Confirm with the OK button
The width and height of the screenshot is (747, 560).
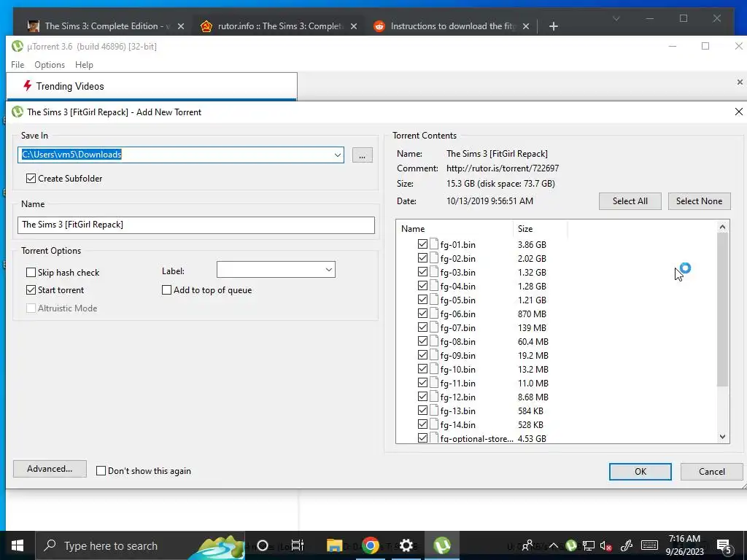point(640,472)
